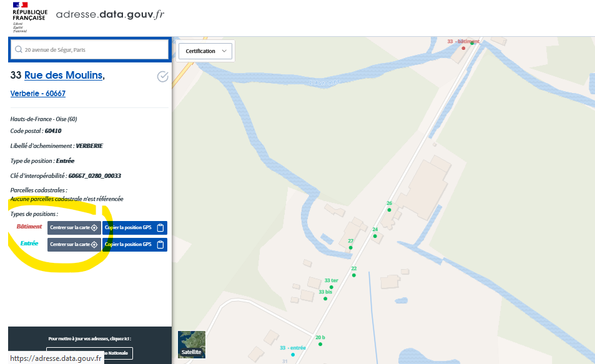This screenshot has width=595, height=364.
Task: Click the red Bâtiment position label
Action: pos(29,227)
